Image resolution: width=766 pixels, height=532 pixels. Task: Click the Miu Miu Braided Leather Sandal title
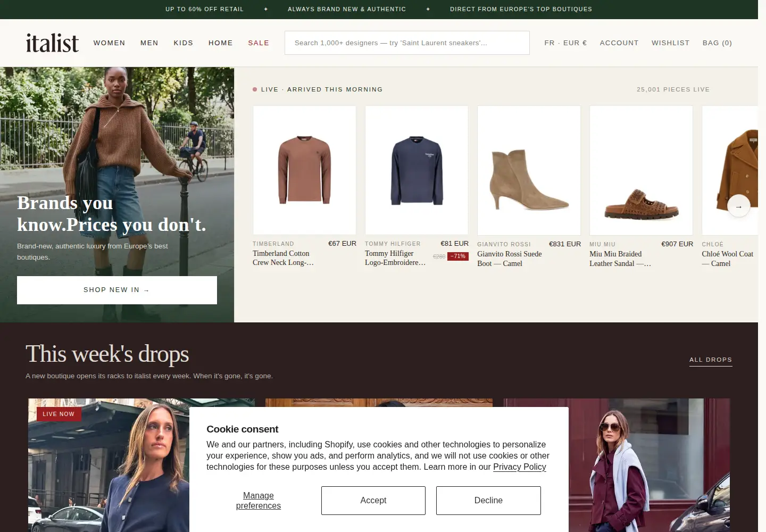coord(620,259)
